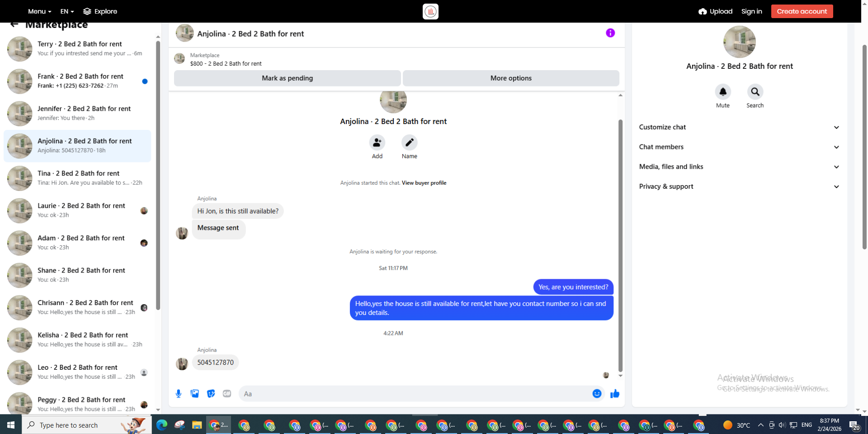Click the purple conversation info icon
The image size is (868, 434).
point(610,33)
